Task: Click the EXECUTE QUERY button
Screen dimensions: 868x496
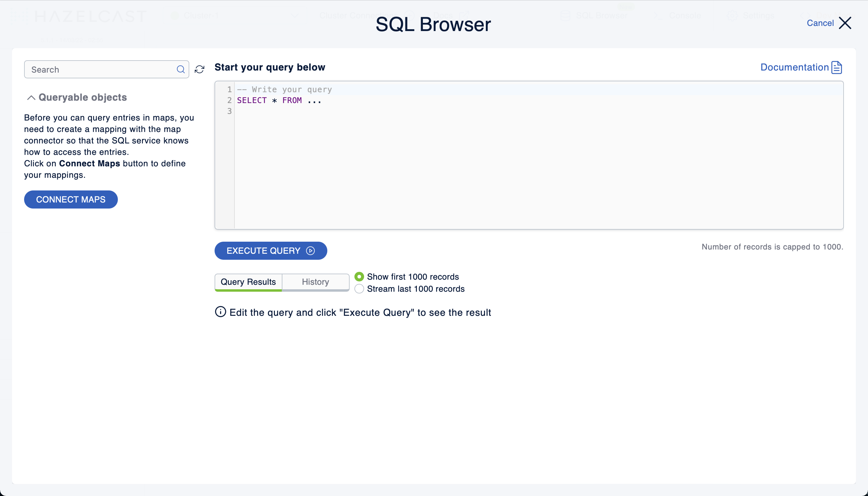Action: click(x=271, y=250)
